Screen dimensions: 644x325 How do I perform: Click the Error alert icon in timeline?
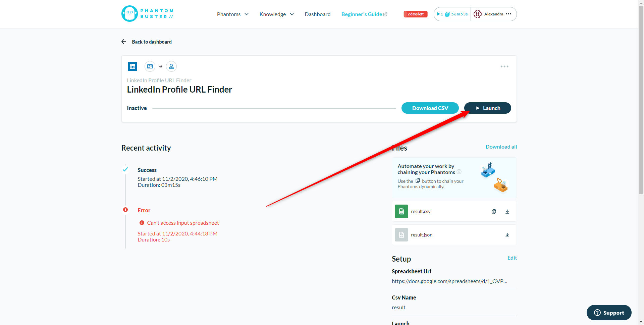coord(125,210)
